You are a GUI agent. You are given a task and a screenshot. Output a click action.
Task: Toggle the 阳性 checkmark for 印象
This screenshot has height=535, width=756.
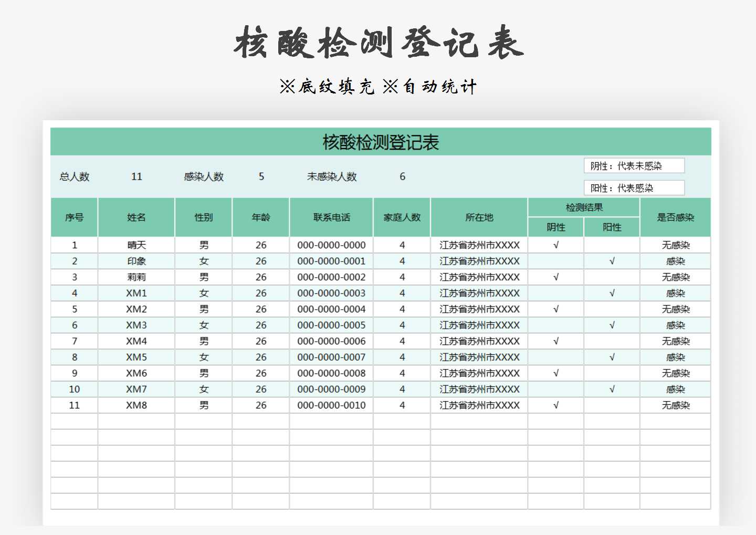pos(612,261)
